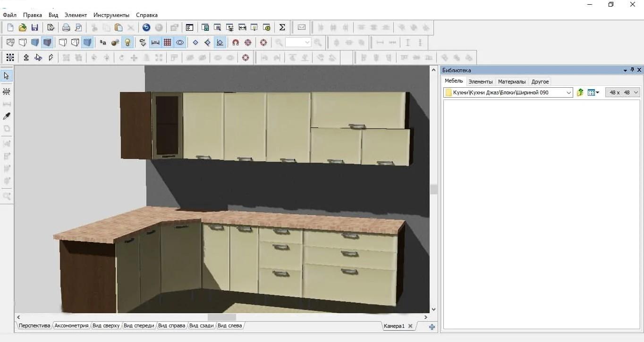Click the dimension width icon in first toolbar row
The height and width of the screenshot is (342, 644).
click(242, 27)
